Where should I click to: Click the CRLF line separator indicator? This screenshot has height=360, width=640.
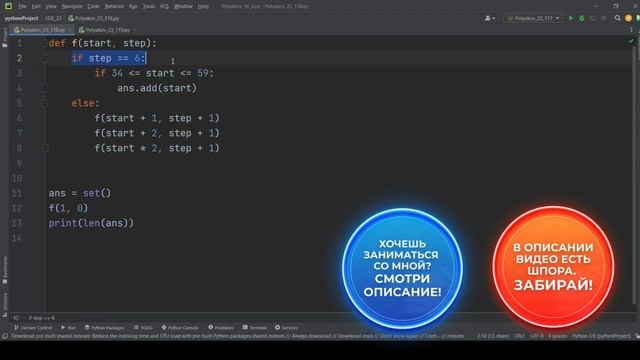click(519, 336)
